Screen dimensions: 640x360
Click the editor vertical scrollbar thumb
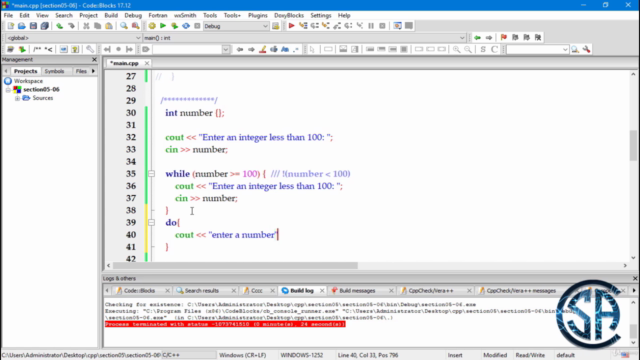[633, 145]
